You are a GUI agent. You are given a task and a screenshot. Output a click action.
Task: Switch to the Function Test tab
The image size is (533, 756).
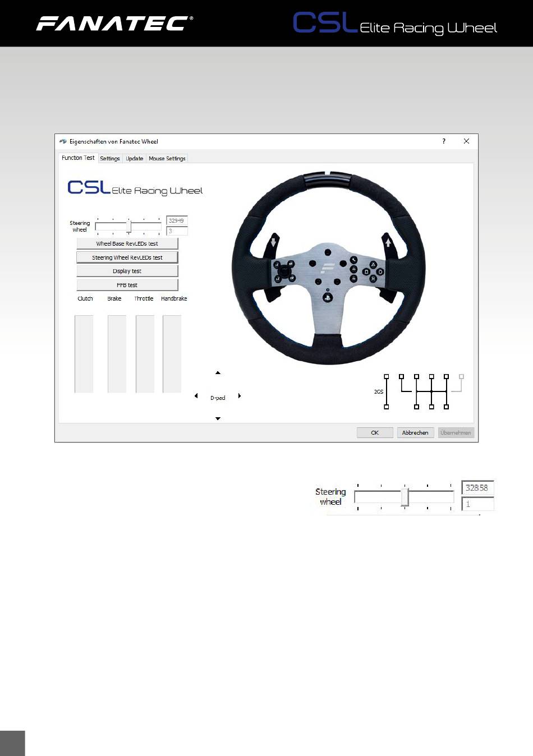(x=78, y=158)
